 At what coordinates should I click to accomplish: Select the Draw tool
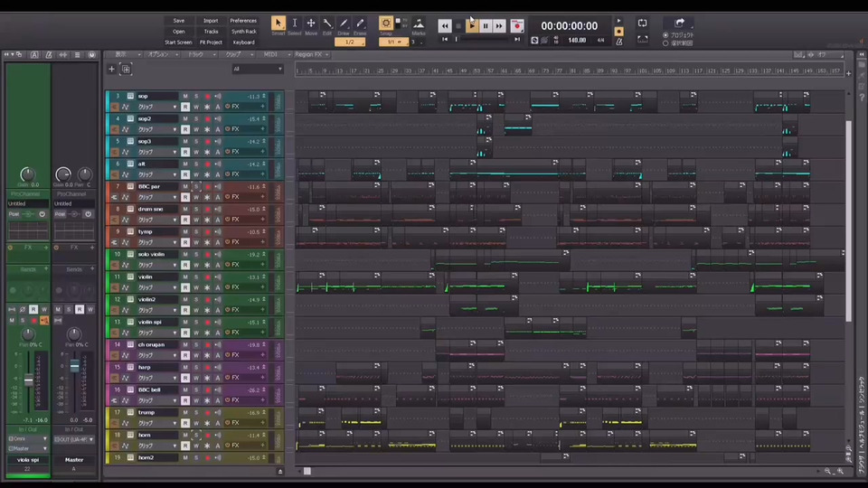point(344,24)
